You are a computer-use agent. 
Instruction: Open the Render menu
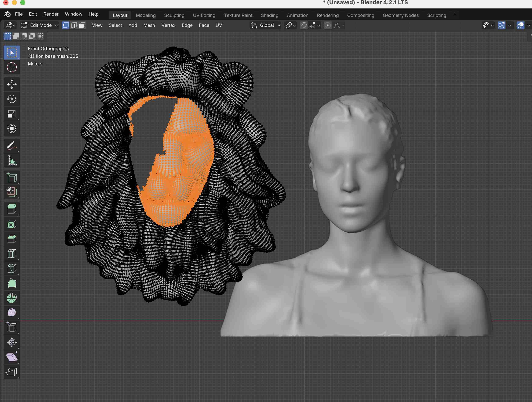coord(51,14)
